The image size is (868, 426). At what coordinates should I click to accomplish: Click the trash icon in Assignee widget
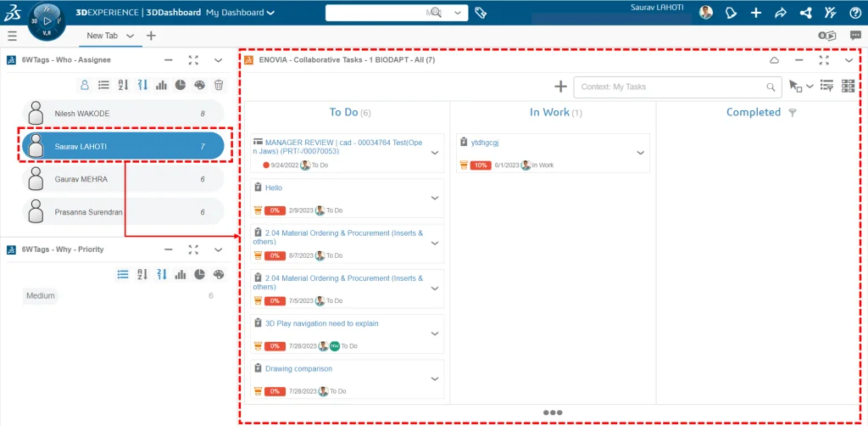tap(219, 85)
